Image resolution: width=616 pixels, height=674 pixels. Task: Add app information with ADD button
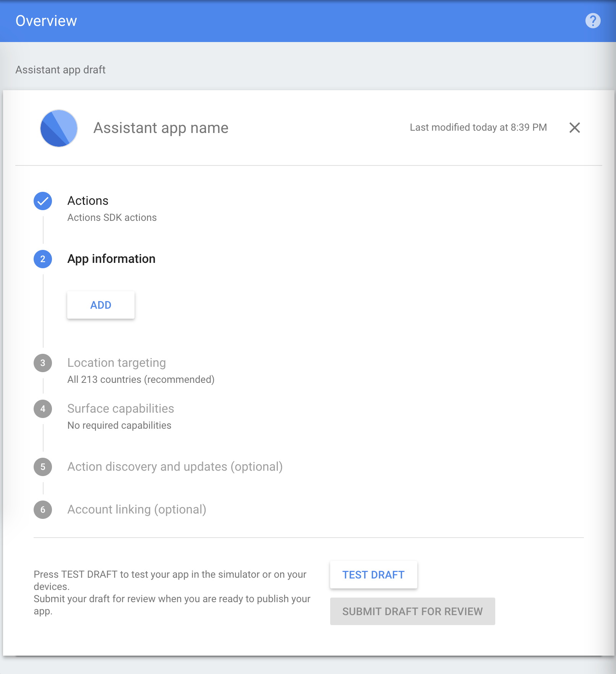101,305
